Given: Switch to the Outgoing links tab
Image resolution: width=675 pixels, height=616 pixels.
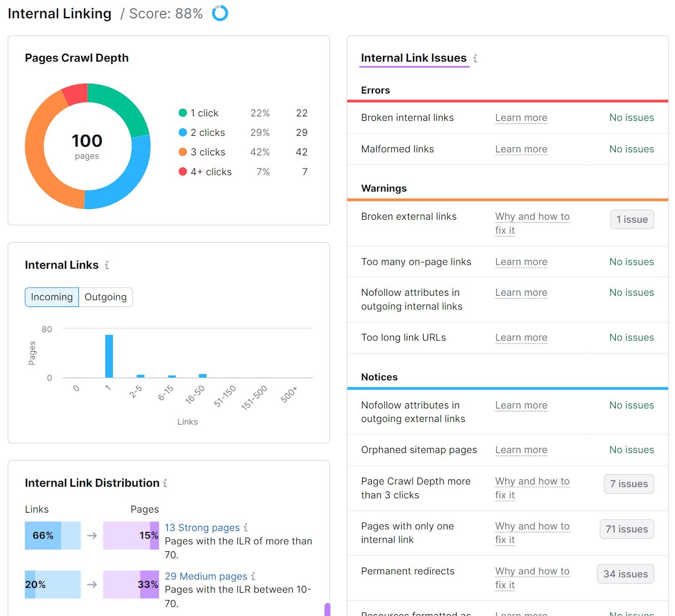Looking at the screenshot, I should 106,297.
